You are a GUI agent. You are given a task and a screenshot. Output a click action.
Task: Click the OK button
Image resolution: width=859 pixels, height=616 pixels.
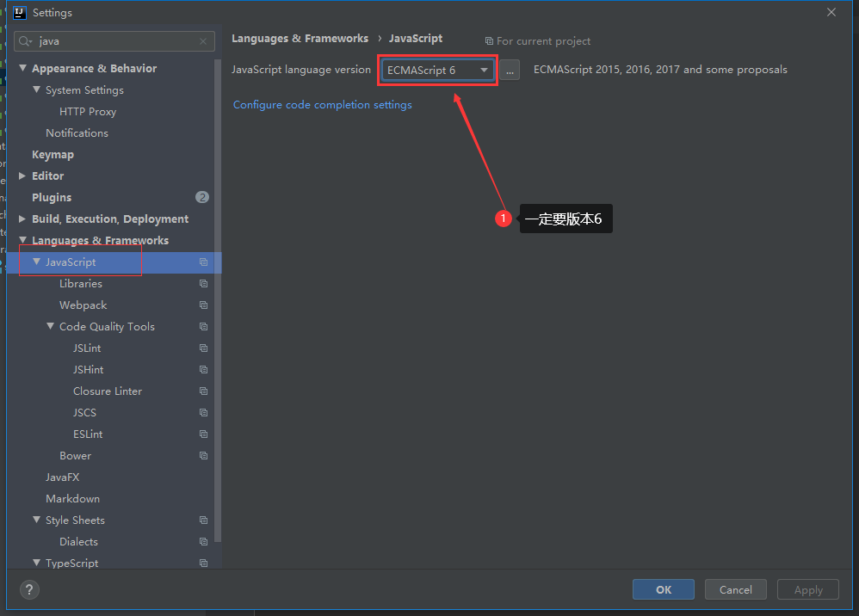tap(664, 589)
